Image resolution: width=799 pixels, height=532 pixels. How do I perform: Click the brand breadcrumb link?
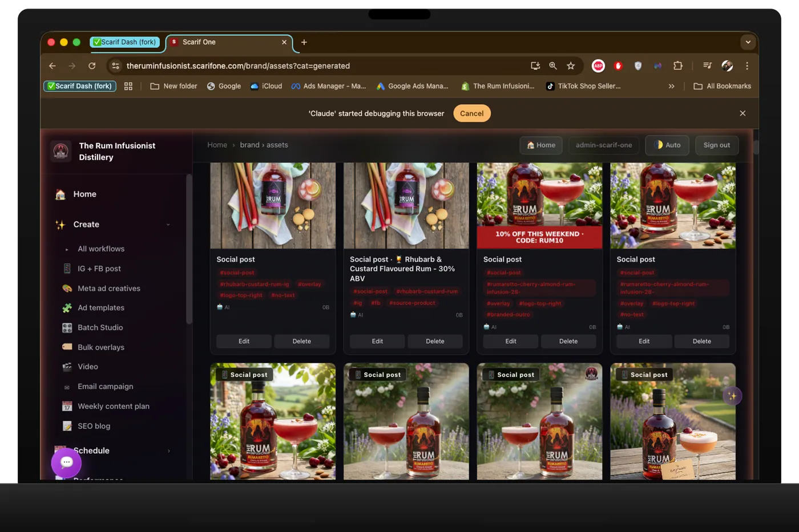coord(249,145)
